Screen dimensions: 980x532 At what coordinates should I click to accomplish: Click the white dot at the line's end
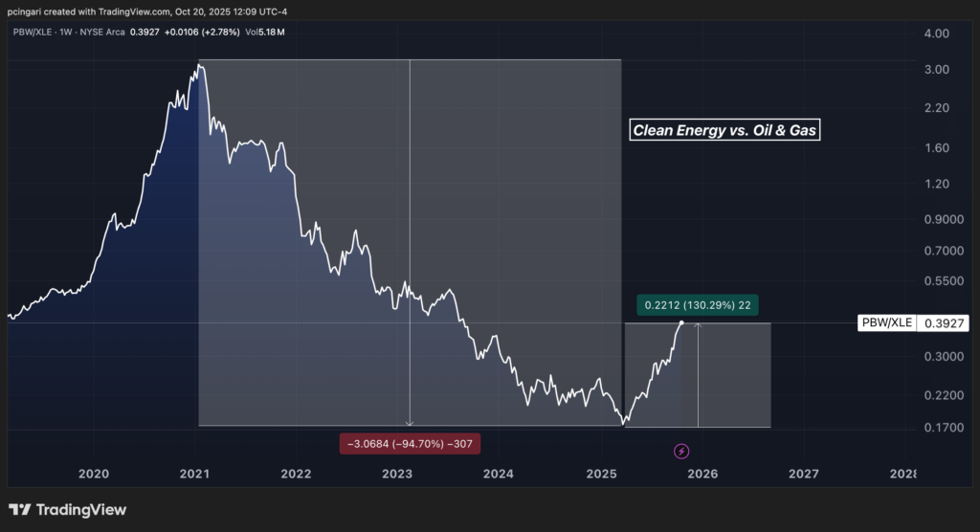(x=681, y=322)
